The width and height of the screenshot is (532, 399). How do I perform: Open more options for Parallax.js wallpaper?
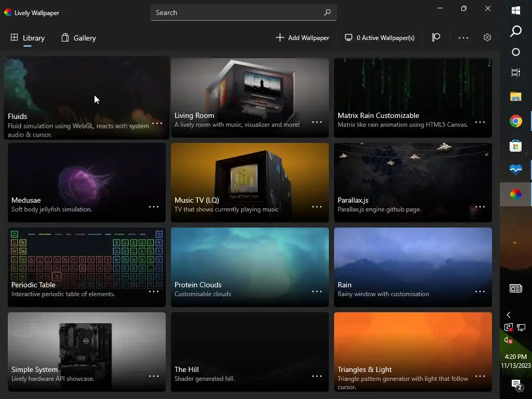coord(480,207)
